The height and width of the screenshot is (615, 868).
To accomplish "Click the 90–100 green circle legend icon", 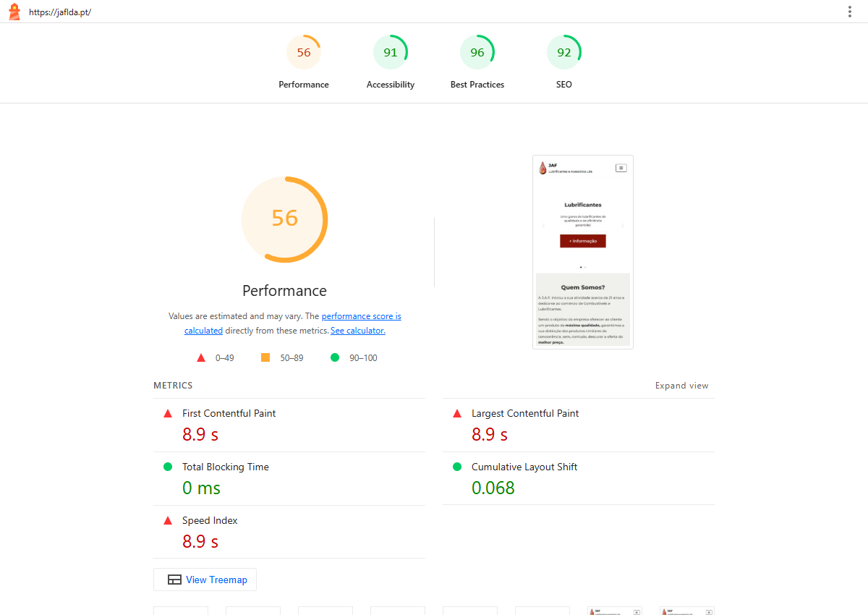I will 335,357.
